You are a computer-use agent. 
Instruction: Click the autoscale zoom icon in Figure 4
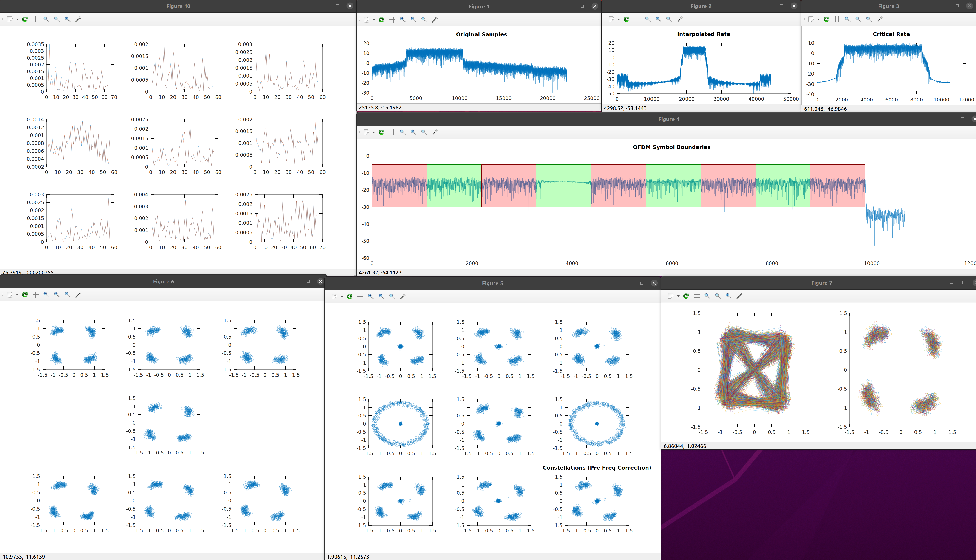point(424,132)
